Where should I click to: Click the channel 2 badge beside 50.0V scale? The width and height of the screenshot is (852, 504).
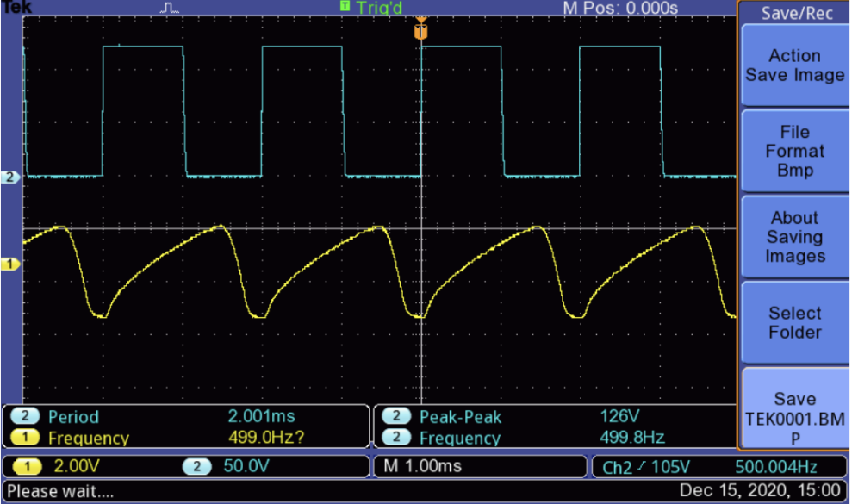(x=196, y=466)
